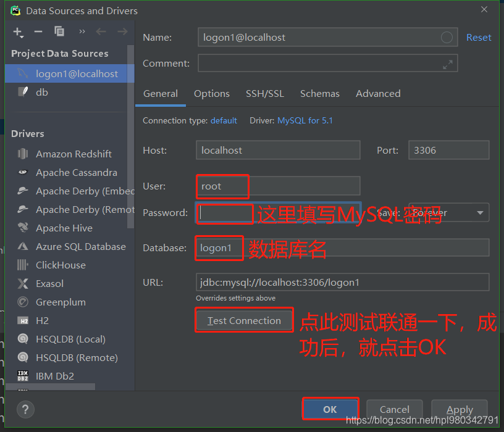The width and height of the screenshot is (504, 432).
Task: Choose Apache Cassandra driver
Action: click(69, 172)
